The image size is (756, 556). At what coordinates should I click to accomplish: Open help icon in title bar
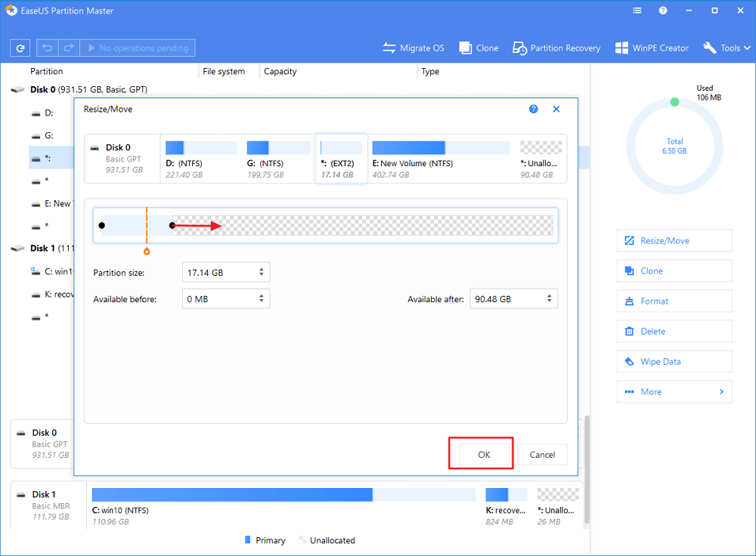click(x=663, y=11)
